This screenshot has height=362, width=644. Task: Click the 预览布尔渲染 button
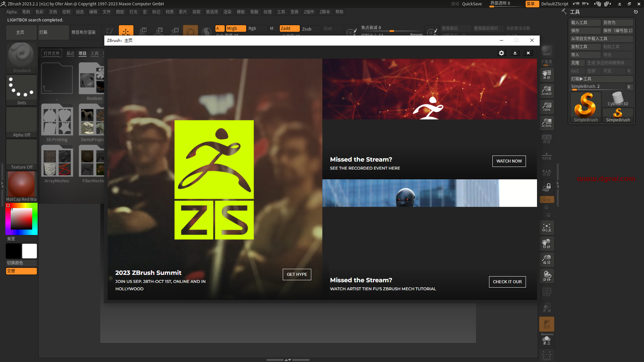click(x=86, y=33)
